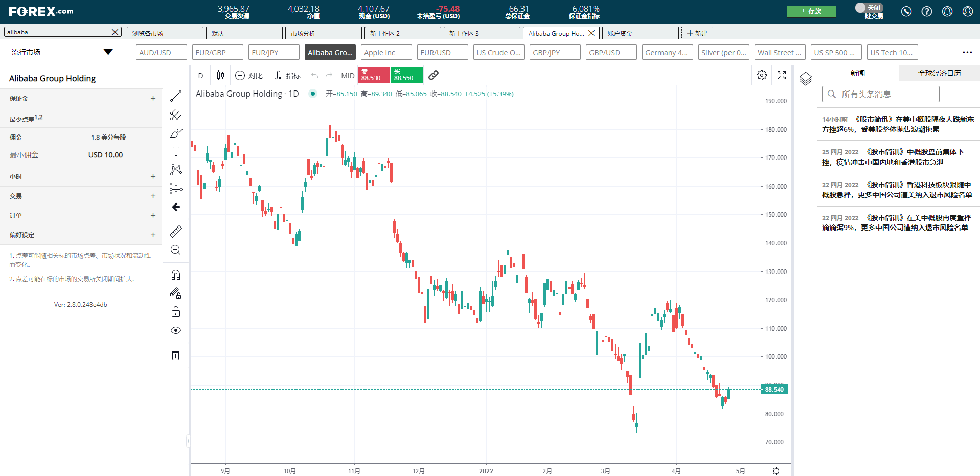Screen dimensions: 980x476
Task: Open the 流行市场 market list dropdown
Action: click(61, 52)
